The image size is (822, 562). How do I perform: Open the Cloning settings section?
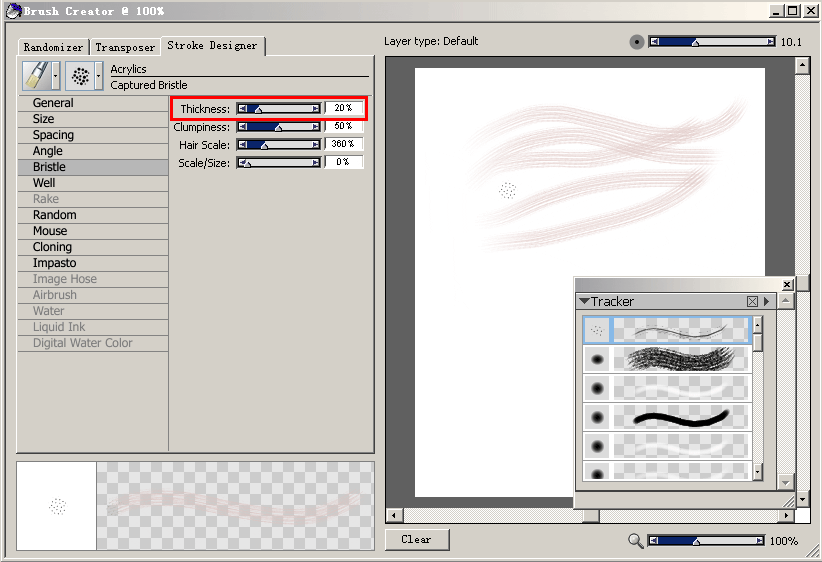(93, 247)
